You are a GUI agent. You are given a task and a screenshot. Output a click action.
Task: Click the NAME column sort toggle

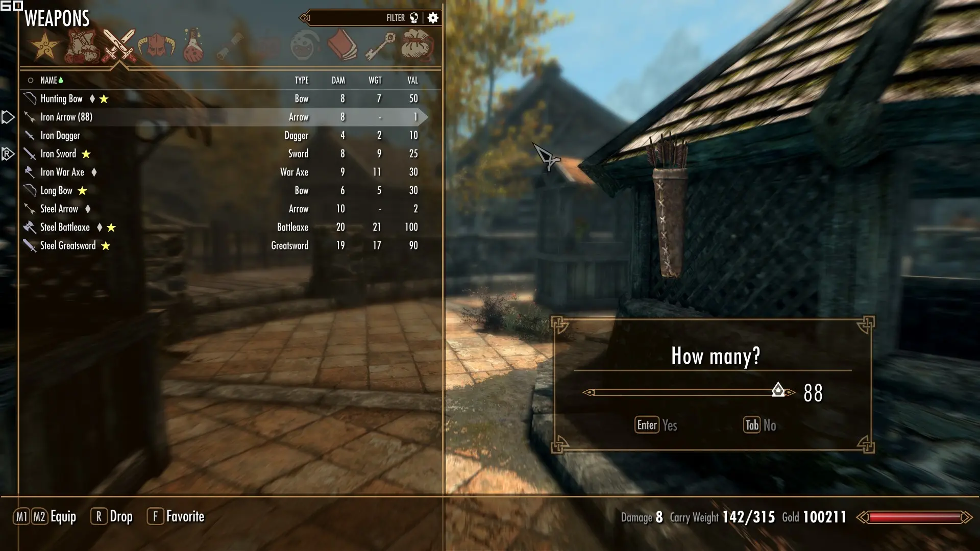[x=51, y=80]
